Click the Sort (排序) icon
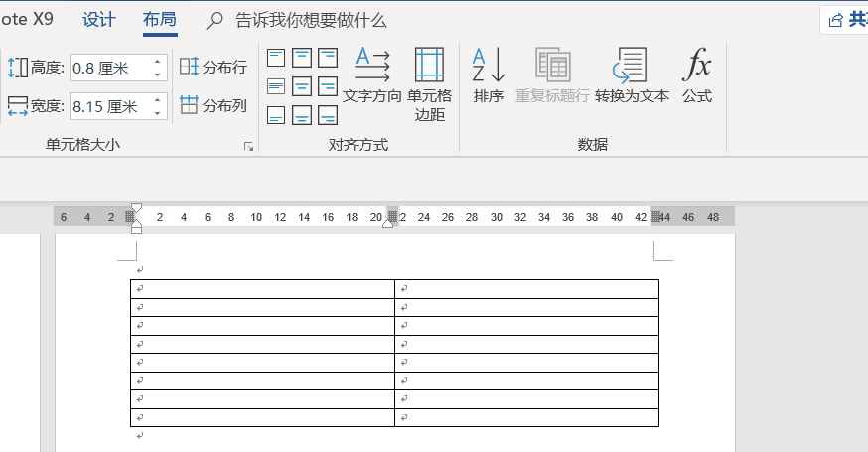 click(489, 75)
